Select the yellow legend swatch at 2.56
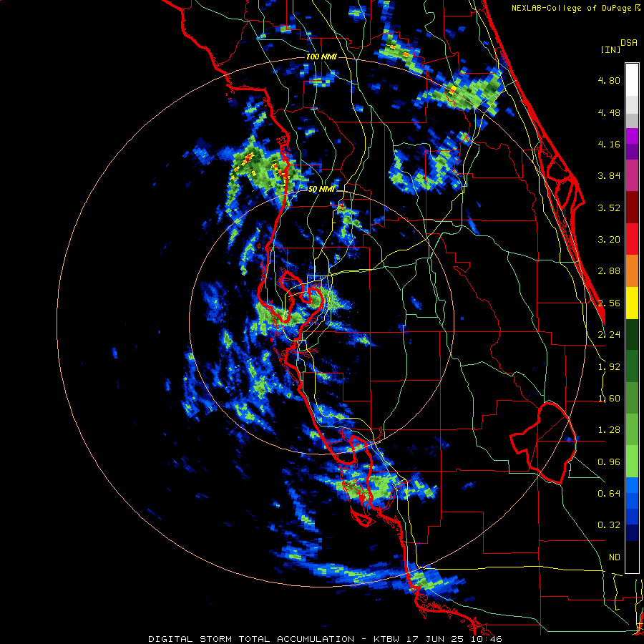Image resolution: width=644 pixels, height=644 pixels. point(632,303)
